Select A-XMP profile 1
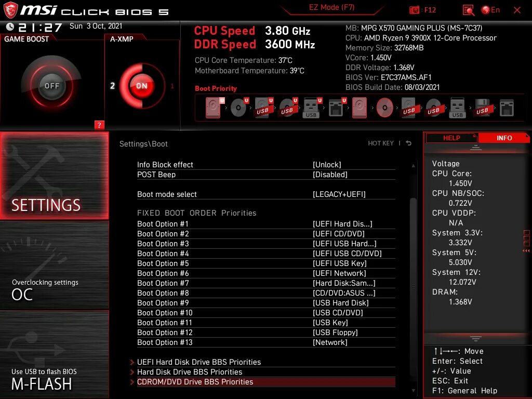The image size is (532, 399). (x=172, y=86)
